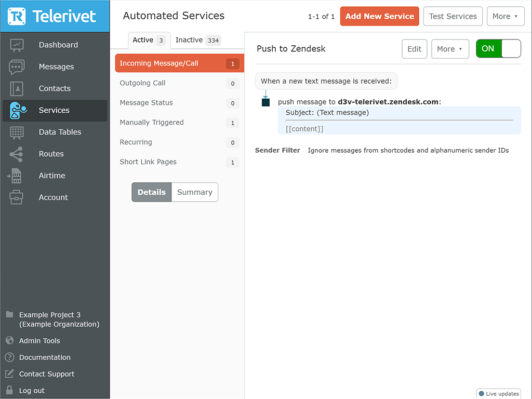Switch to the Inactive services tab
Image resolution: width=532 pixels, height=399 pixels.
click(x=197, y=40)
